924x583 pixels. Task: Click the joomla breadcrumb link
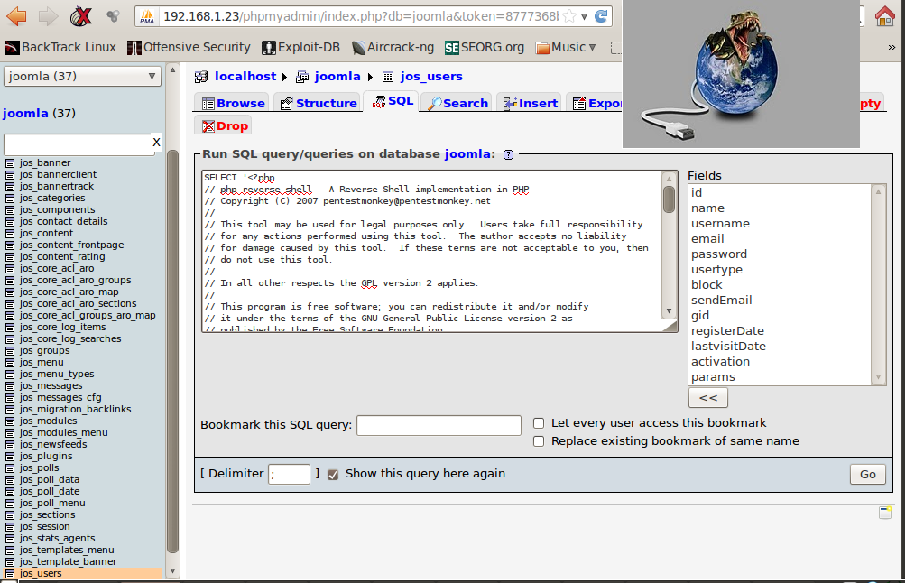(x=337, y=76)
